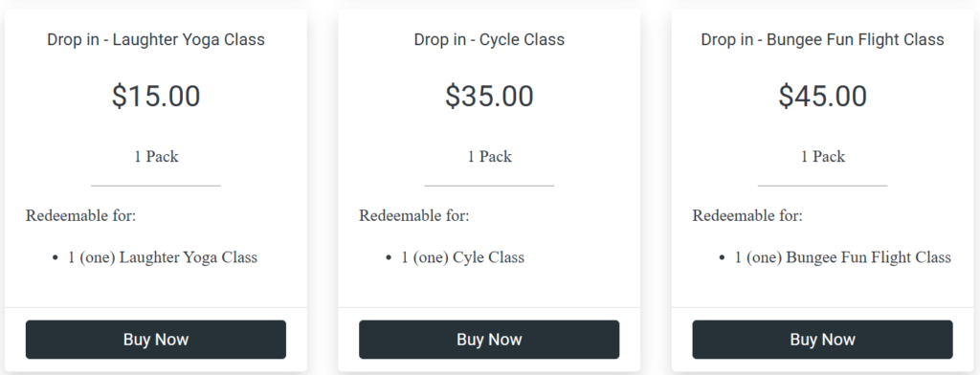The image size is (980, 375).
Task: Buy the Laughter Yoga Class drop-in
Action: 156,340
